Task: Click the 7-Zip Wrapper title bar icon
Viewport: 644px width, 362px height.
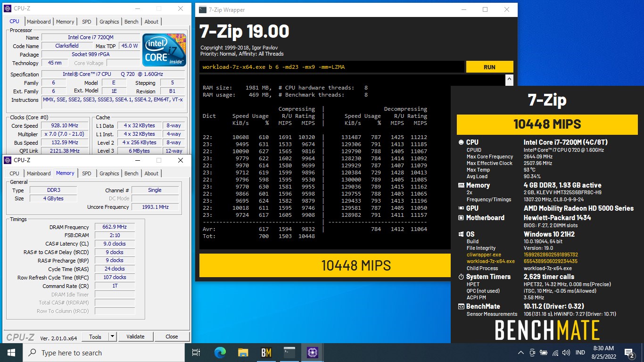Action: [x=202, y=9]
